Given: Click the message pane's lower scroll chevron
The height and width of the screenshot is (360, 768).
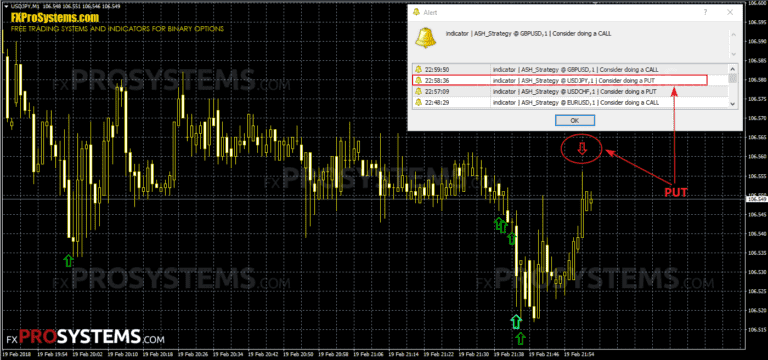Looking at the screenshot, I should click(x=733, y=53).
